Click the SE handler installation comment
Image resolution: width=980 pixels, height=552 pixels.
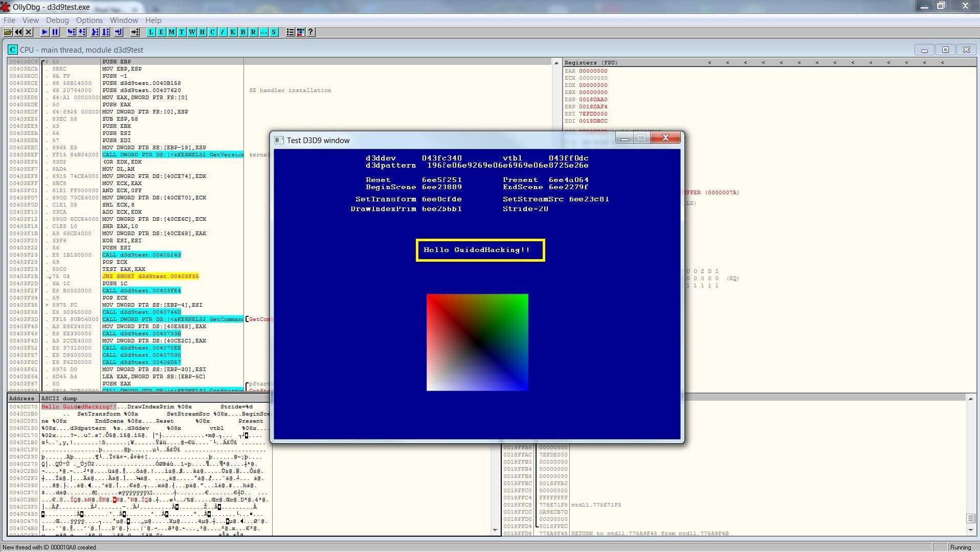point(290,90)
